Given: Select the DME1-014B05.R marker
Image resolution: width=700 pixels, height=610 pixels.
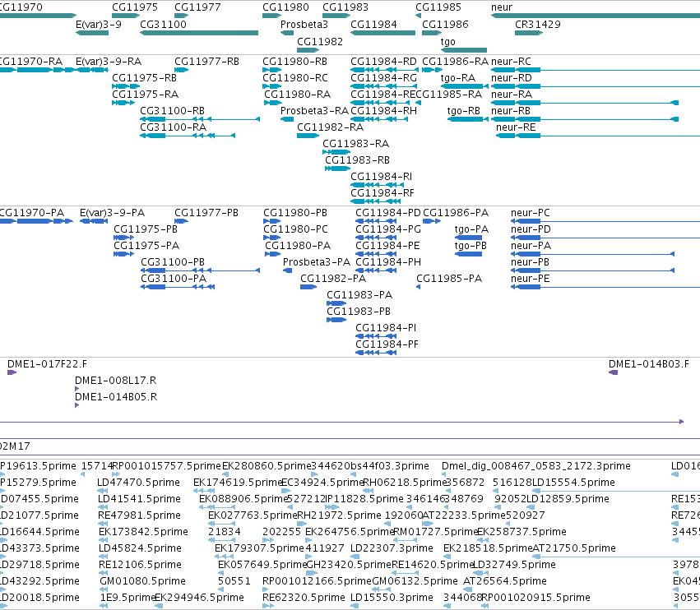Looking at the screenshot, I should (76, 405).
